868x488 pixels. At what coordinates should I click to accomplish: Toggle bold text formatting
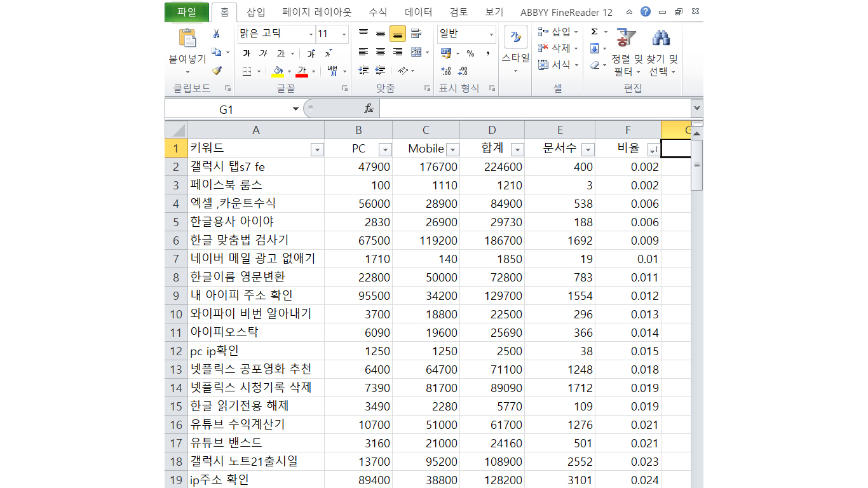pyautogui.click(x=247, y=53)
